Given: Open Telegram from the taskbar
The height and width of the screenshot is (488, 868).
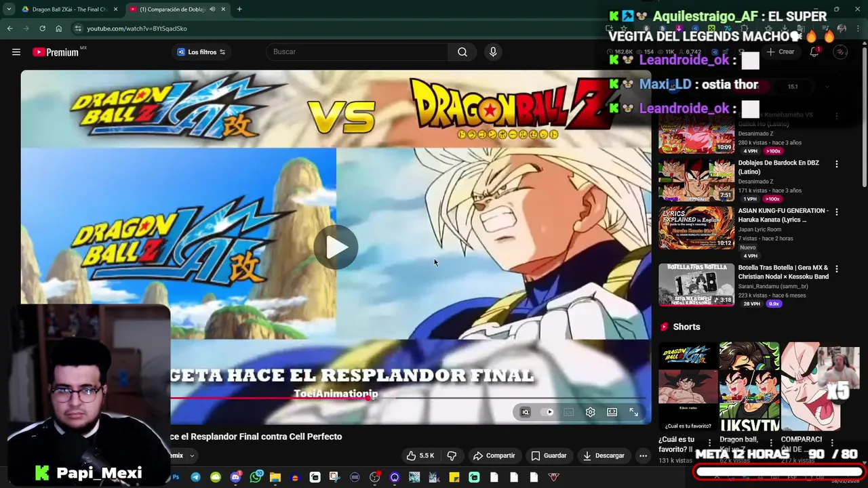Looking at the screenshot, I should pos(195,477).
